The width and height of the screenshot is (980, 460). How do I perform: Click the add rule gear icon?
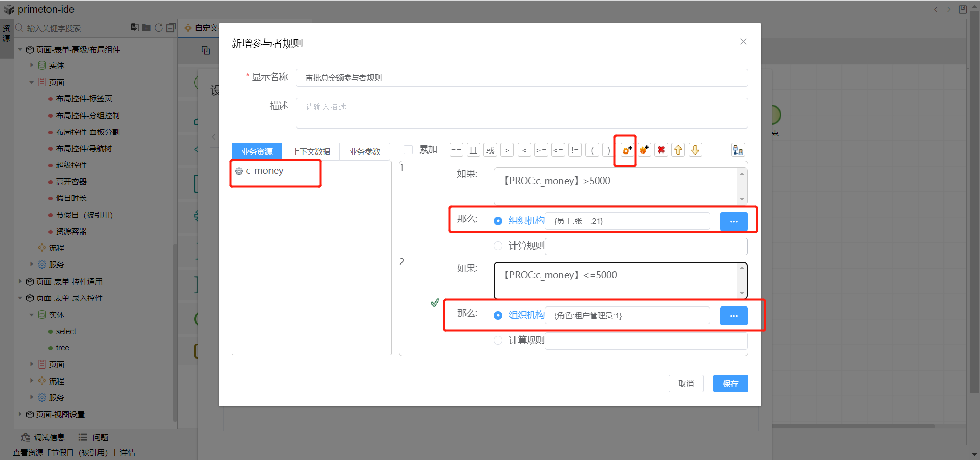point(627,150)
